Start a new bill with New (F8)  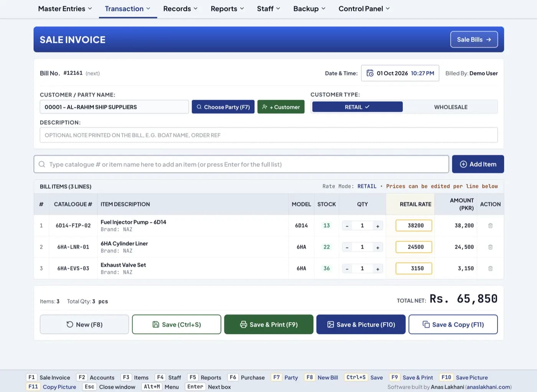pyautogui.click(x=84, y=324)
